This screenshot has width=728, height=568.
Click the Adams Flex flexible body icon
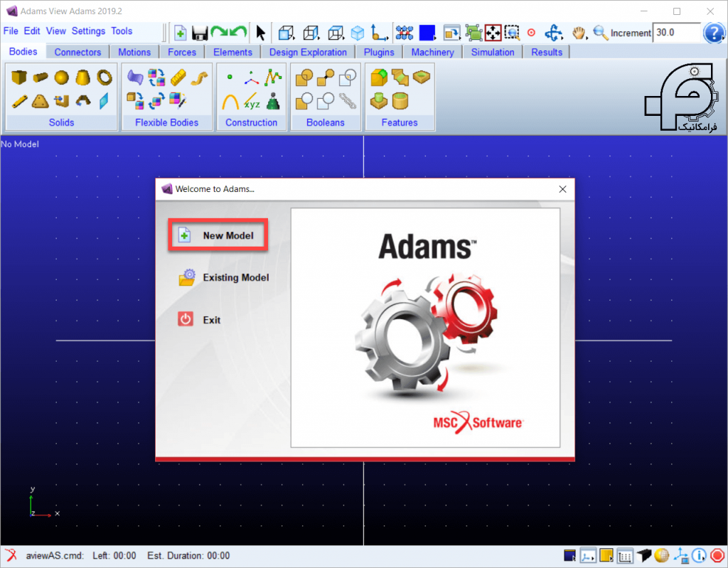click(135, 77)
